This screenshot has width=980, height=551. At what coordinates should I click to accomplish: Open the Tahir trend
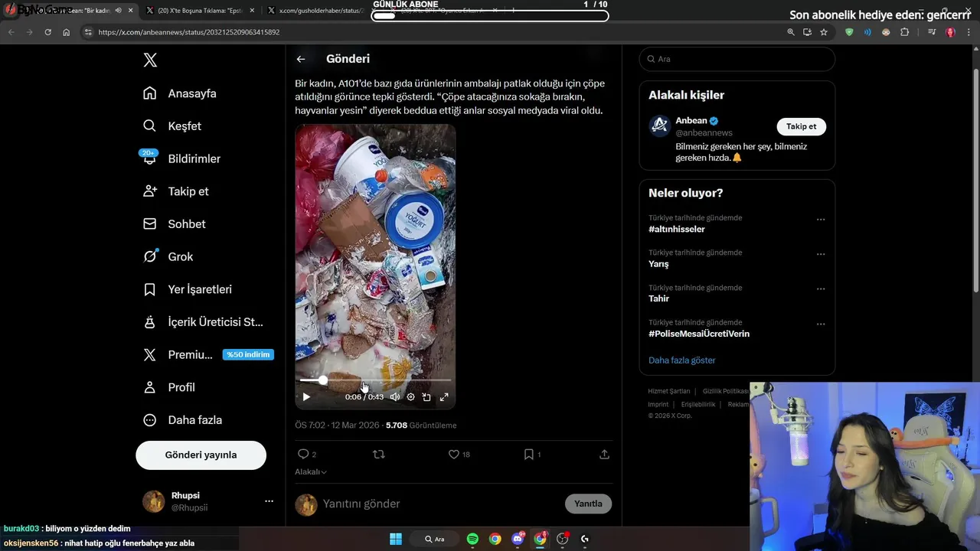pos(658,298)
